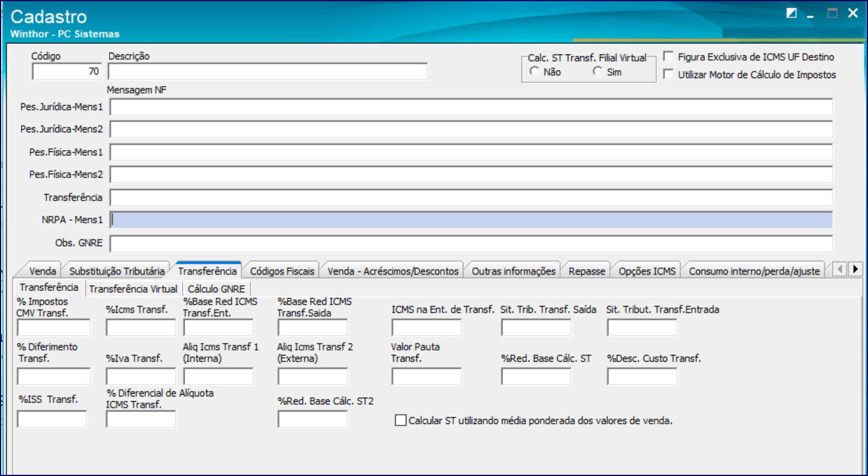Screen dimensions: 868x476
Task: Click the Pes.Física-Mens2 field
Action: (x=471, y=175)
